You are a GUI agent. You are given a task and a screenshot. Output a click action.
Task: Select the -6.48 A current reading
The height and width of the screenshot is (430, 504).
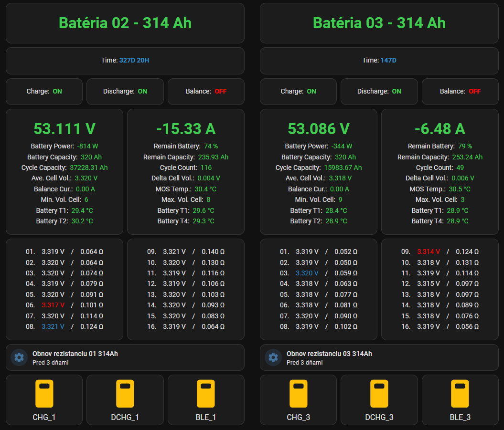(440, 129)
